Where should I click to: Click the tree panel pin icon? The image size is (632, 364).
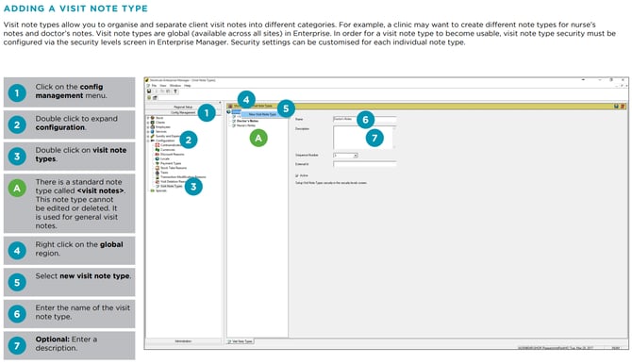220,103
